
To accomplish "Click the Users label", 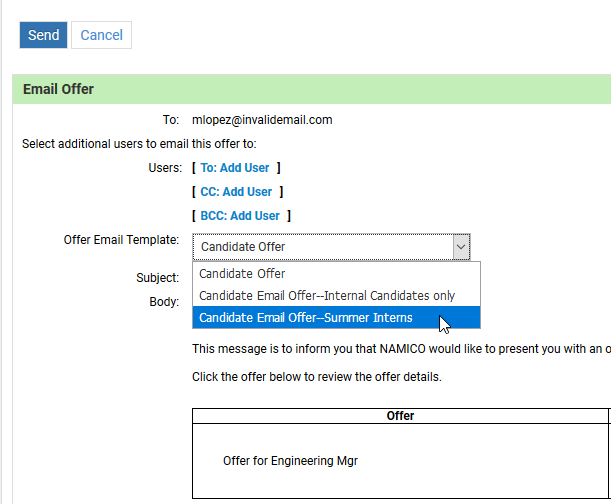I will pos(164,168).
